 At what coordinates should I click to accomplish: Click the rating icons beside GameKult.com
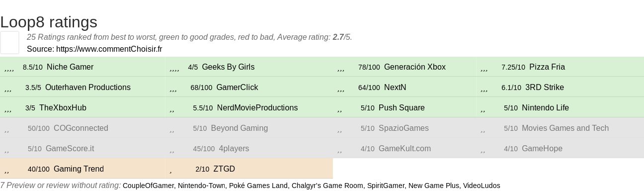click(339, 150)
